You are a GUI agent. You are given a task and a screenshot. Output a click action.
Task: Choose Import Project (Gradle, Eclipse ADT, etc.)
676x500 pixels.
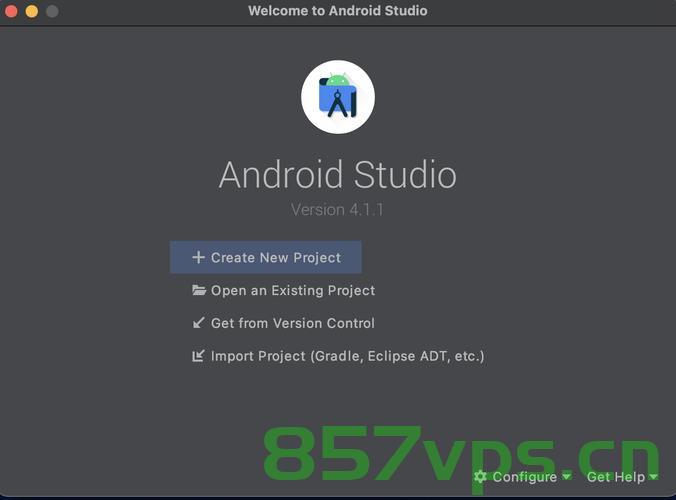tap(338, 356)
